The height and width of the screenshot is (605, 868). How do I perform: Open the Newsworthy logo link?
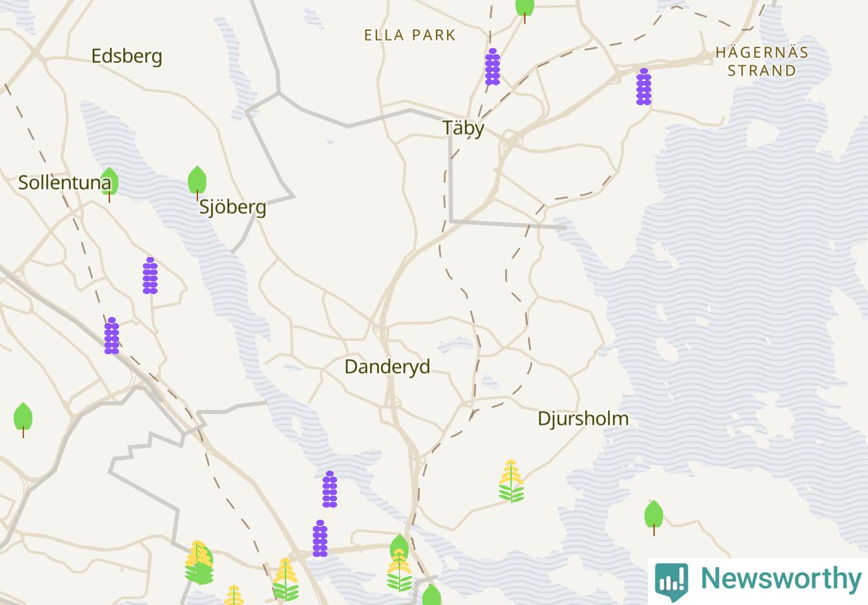tap(758, 580)
